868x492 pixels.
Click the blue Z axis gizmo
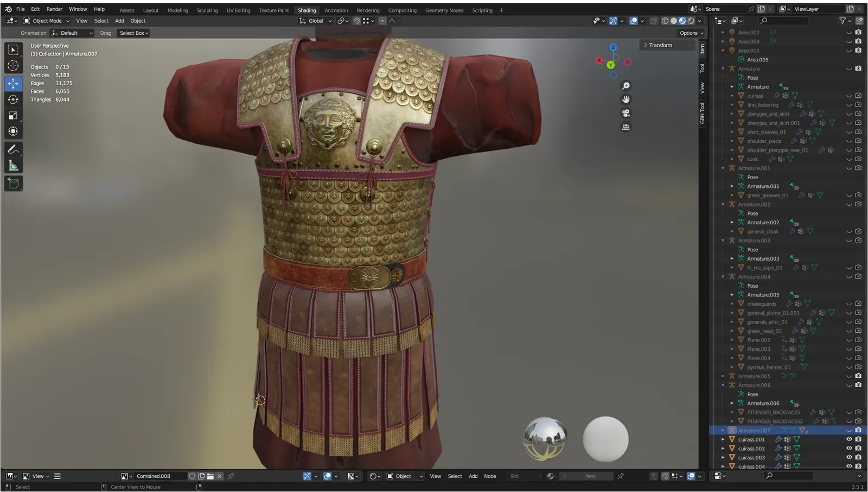tap(613, 47)
